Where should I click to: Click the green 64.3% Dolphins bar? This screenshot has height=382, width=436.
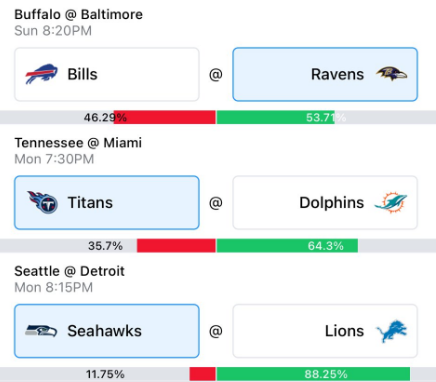tap(287, 246)
